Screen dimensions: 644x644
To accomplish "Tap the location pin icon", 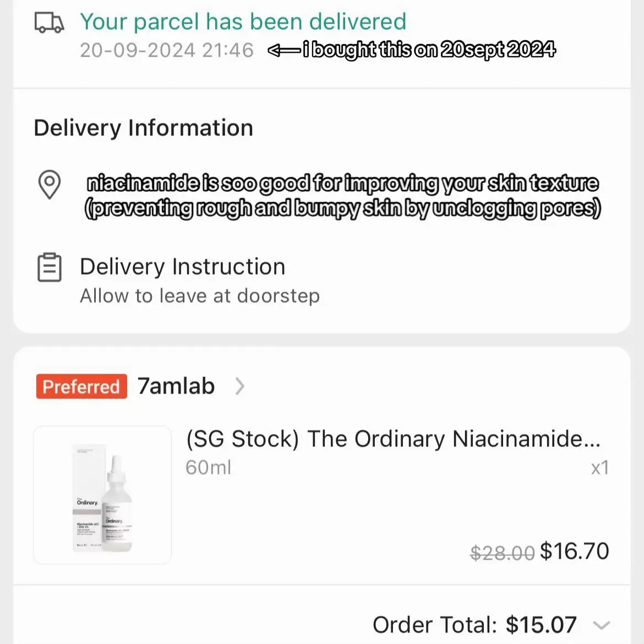I will pyautogui.click(x=50, y=185).
